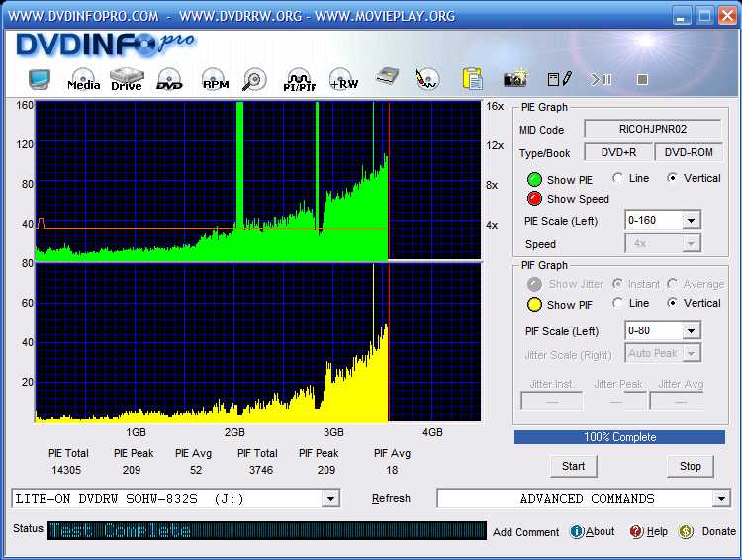Open the PIF Scale dropdown
742x560 pixels.
pos(691,331)
